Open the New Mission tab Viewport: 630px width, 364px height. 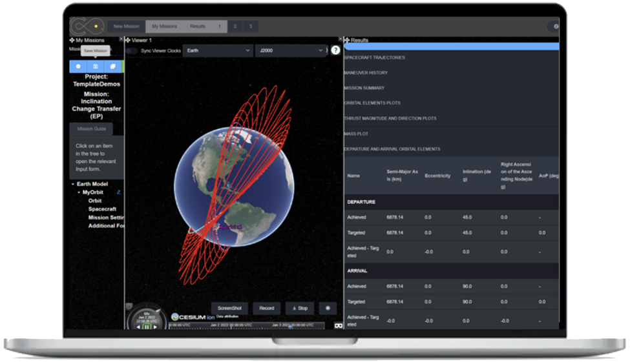tap(126, 26)
